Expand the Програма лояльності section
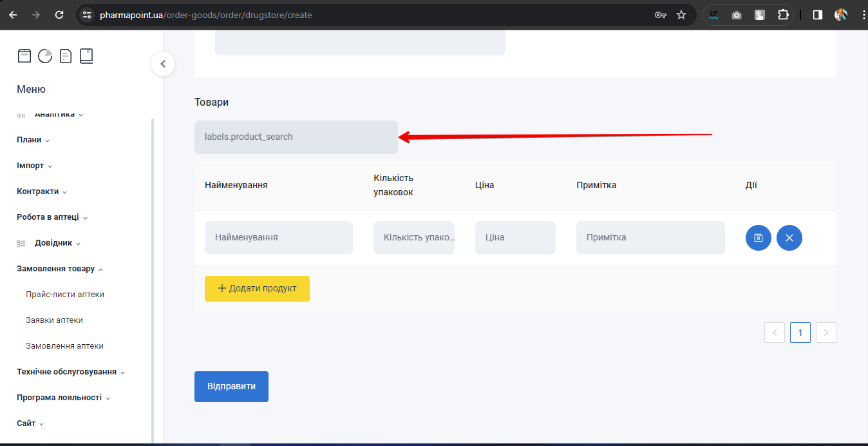This screenshot has width=868, height=446. (63, 398)
